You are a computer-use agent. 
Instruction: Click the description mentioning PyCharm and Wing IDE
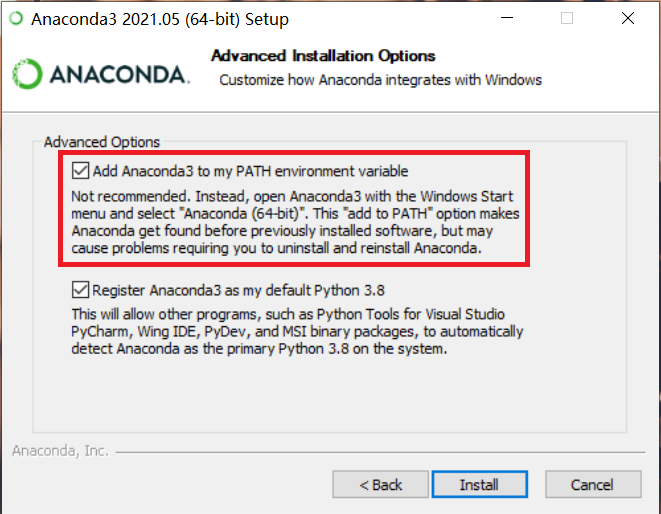[x=297, y=332]
